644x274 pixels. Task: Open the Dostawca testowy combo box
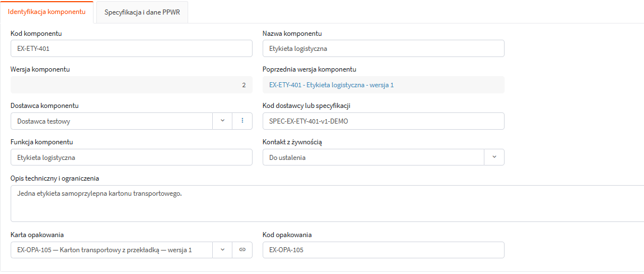click(x=111, y=121)
